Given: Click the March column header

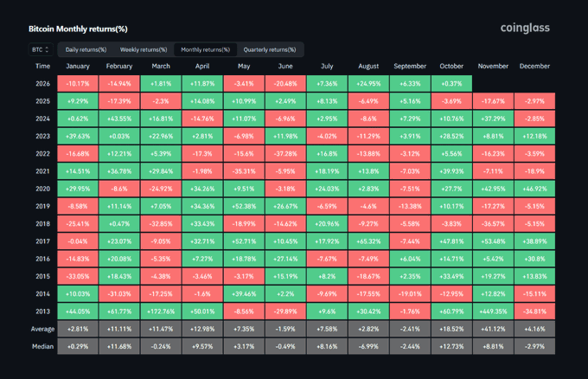Looking at the screenshot, I should click(x=161, y=66).
